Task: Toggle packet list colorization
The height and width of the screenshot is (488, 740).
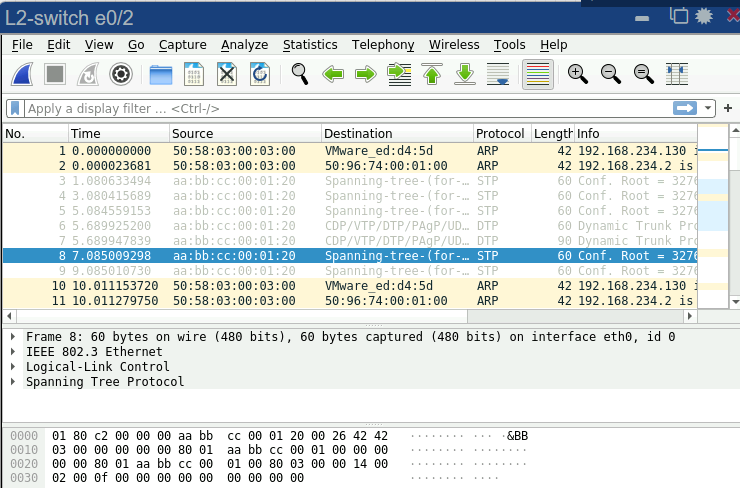Action: pos(538,74)
